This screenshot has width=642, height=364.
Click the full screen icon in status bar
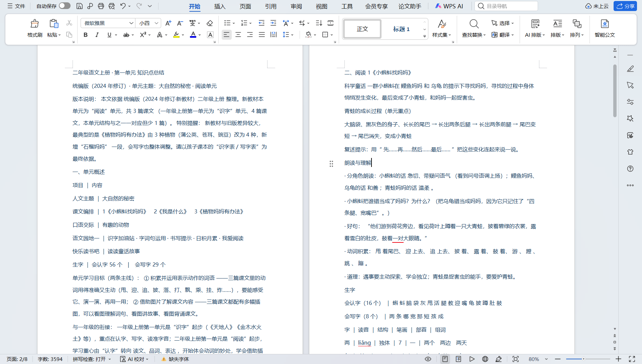[632, 359]
